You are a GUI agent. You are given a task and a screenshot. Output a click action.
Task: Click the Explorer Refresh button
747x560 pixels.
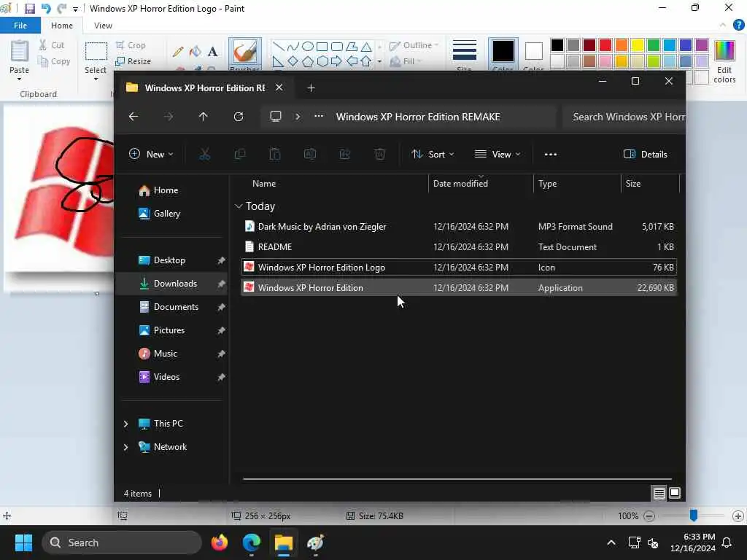239,117
